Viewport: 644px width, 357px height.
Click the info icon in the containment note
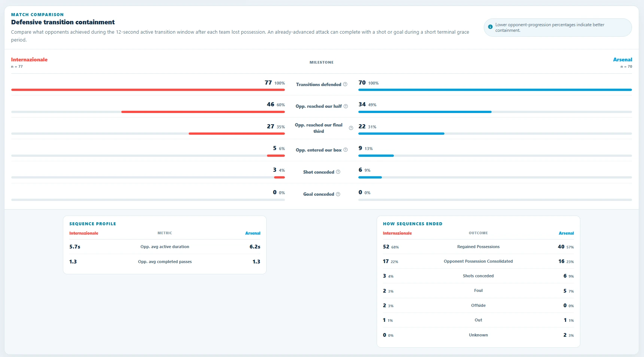point(490,27)
